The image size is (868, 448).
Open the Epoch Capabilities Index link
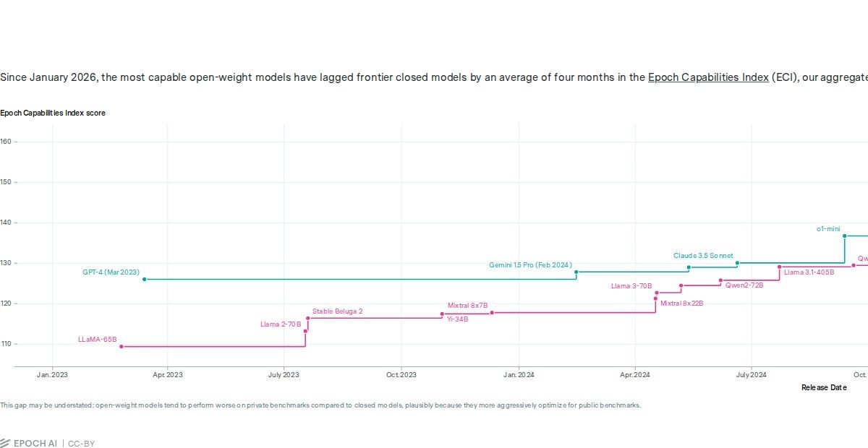tap(708, 77)
